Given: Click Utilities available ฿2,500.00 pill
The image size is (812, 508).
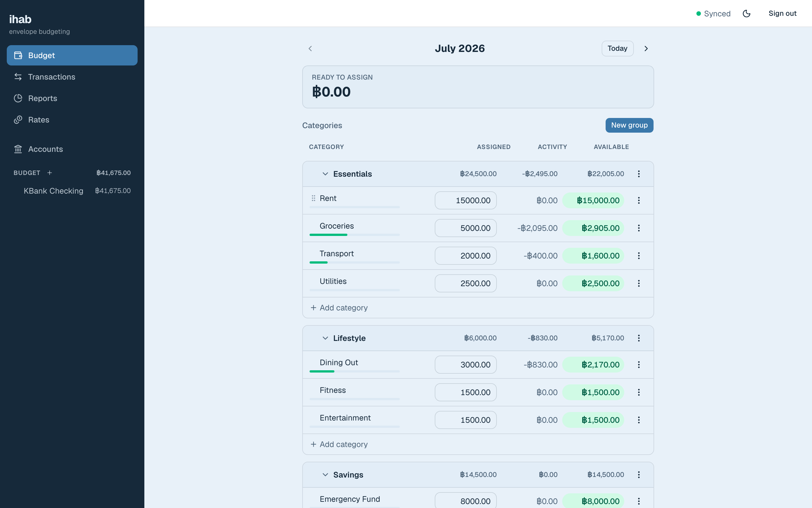Looking at the screenshot, I should click(x=593, y=284).
